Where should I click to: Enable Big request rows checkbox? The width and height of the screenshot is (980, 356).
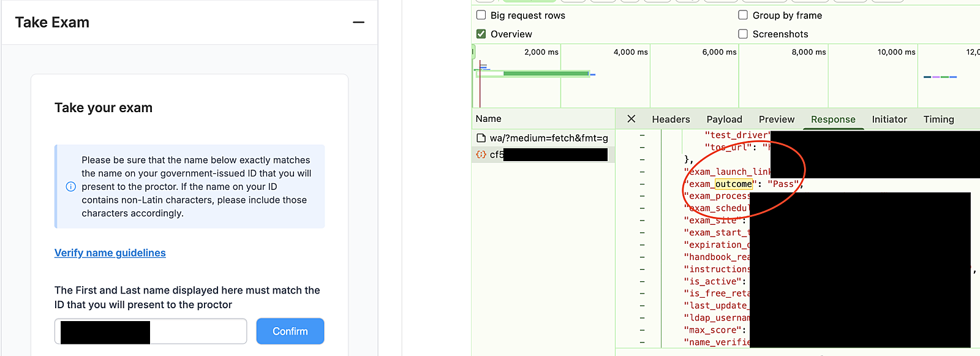point(481,15)
